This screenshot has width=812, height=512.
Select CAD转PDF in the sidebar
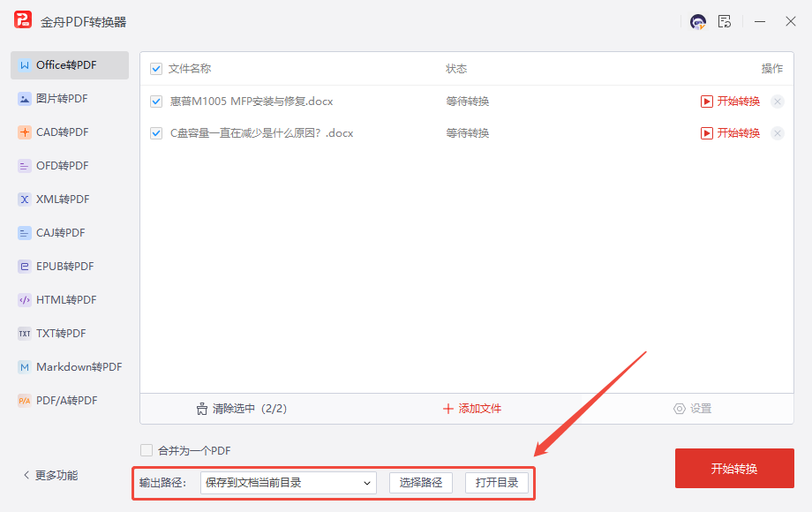tap(70, 132)
